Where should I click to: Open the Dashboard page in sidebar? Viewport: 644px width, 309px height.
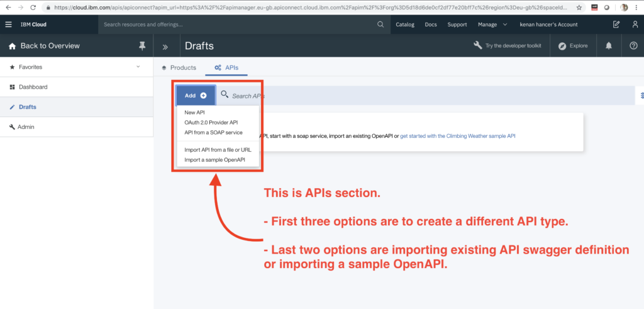click(x=76, y=87)
